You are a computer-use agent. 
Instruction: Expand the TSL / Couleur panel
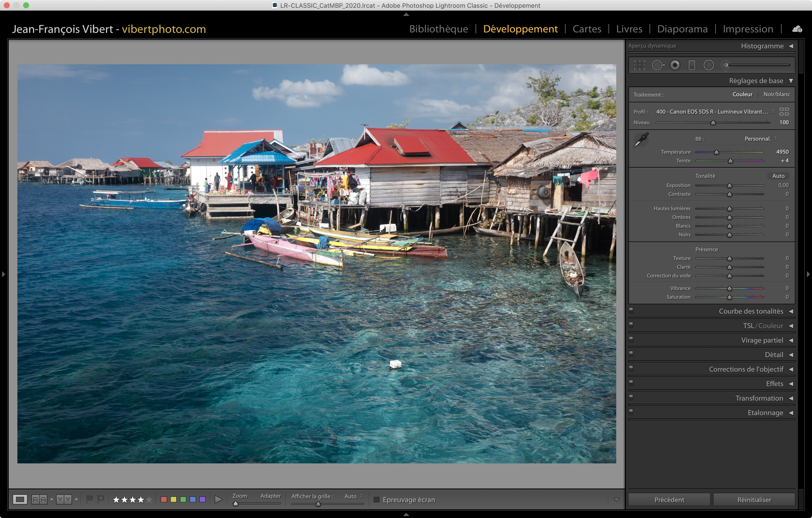tap(790, 326)
